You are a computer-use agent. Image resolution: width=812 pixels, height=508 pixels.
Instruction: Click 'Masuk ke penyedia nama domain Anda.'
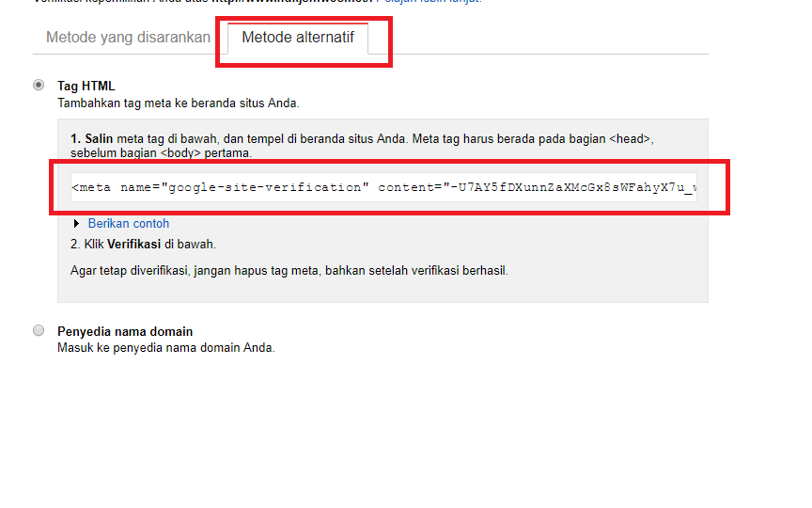pyautogui.click(x=165, y=348)
